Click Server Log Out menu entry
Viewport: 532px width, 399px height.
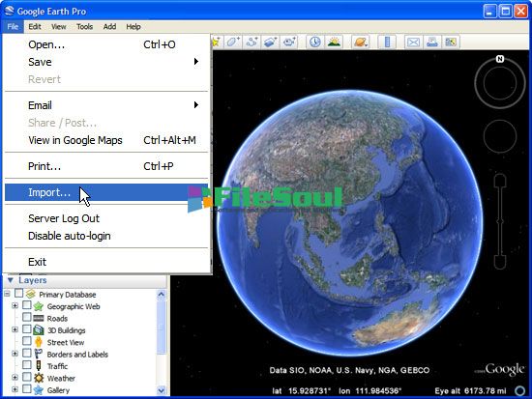[x=106, y=218]
